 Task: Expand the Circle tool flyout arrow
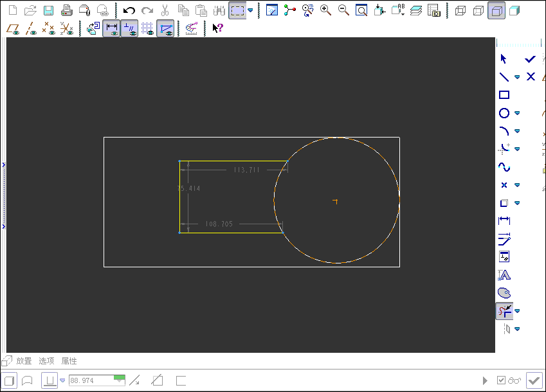[517, 113]
